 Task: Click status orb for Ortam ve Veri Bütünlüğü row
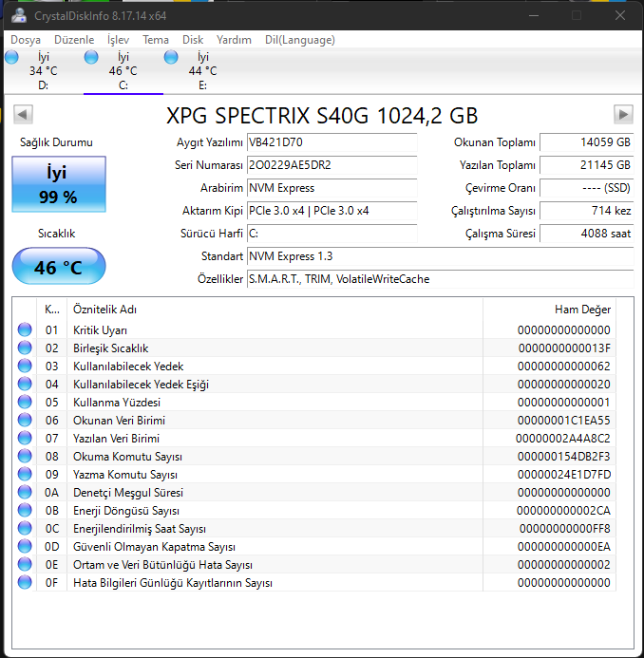[25, 564]
